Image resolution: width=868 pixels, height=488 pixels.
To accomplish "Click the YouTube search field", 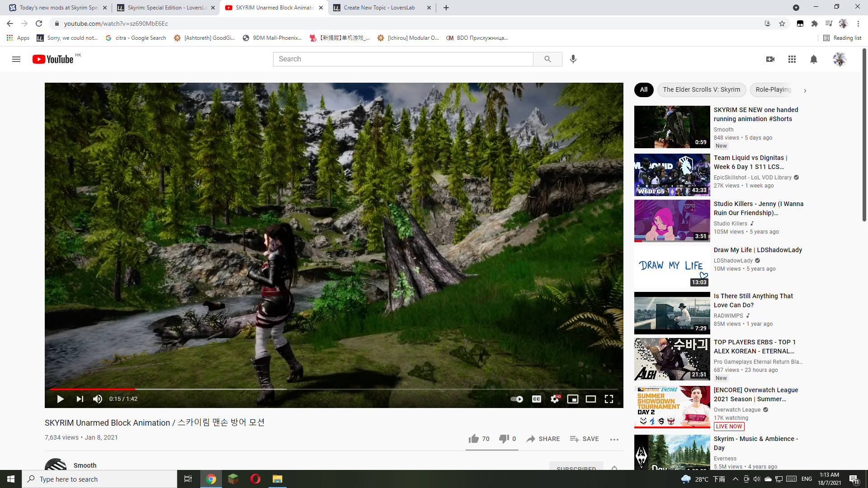I will tap(403, 59).
